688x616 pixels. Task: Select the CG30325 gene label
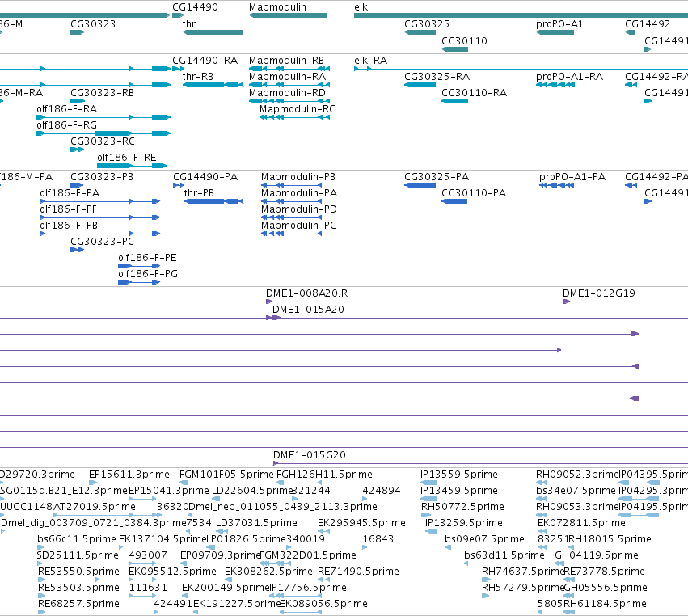click(x=427, y=24)
